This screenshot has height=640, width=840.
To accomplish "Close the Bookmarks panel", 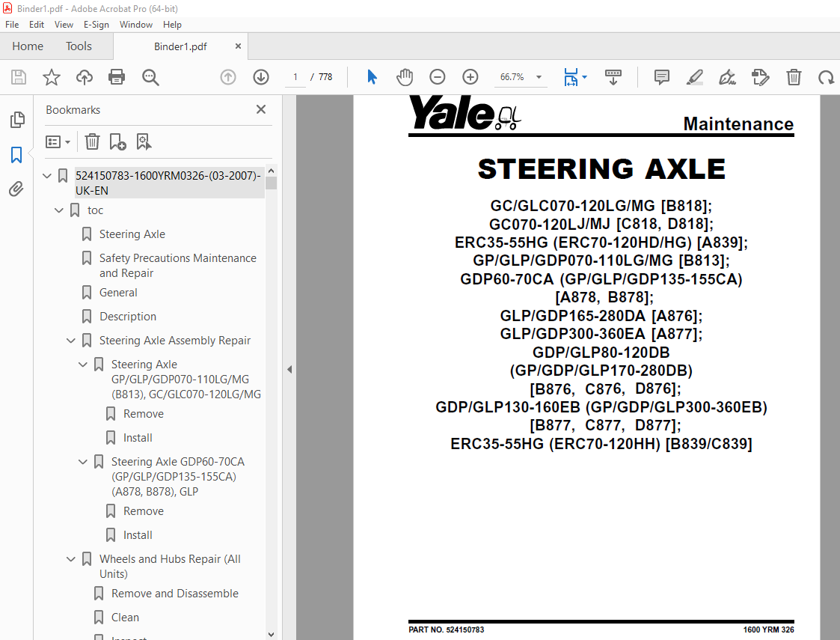I will 261,109.
